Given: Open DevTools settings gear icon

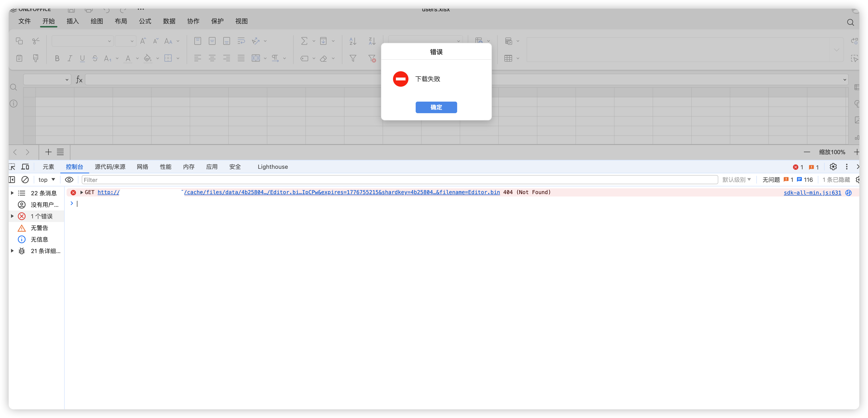Looking at the screenshot, I should (833, 167).
